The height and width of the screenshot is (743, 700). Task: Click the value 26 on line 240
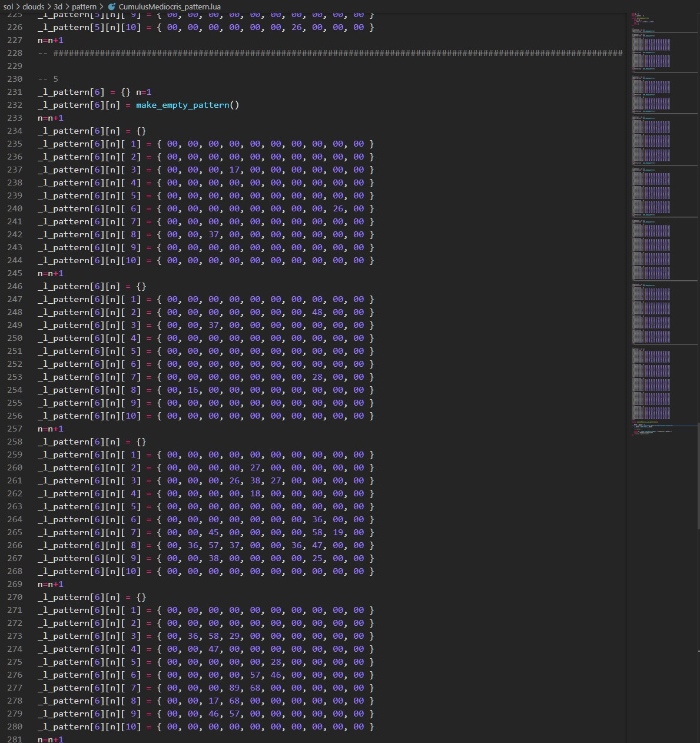338,208
